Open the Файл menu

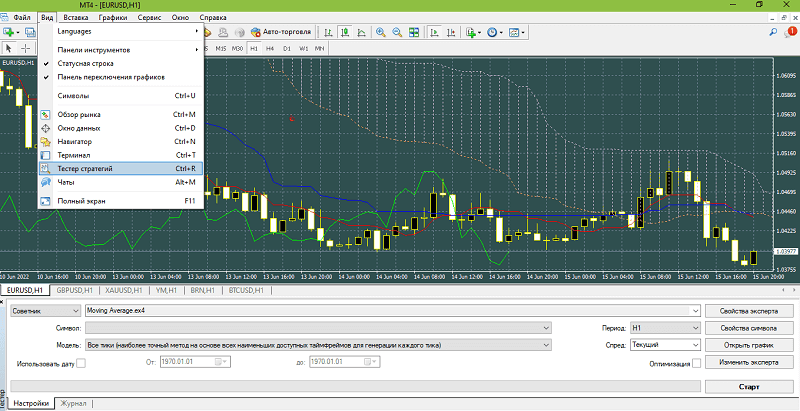click(x=22, y=17)
